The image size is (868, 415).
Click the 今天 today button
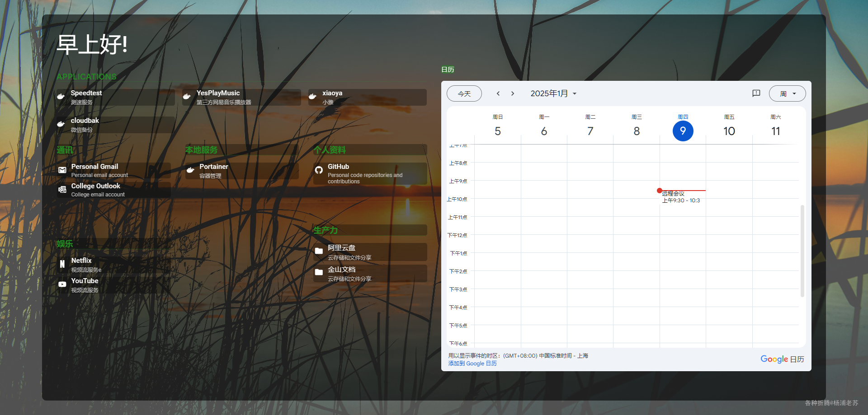pos(464,93)
